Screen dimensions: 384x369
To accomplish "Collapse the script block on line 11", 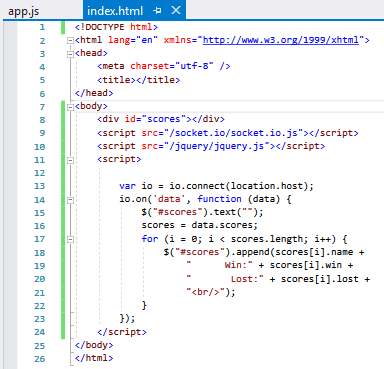I will point(70,160).
